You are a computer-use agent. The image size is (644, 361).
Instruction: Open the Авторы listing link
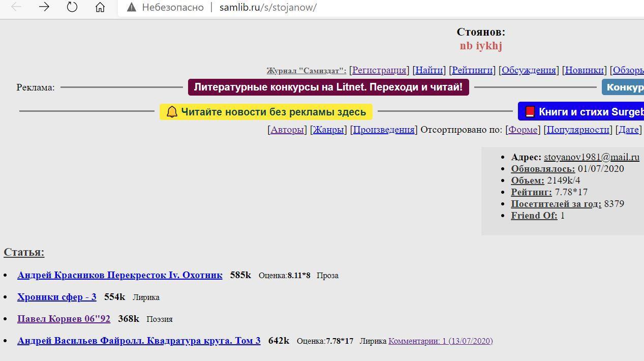click(x=287, y=130)
